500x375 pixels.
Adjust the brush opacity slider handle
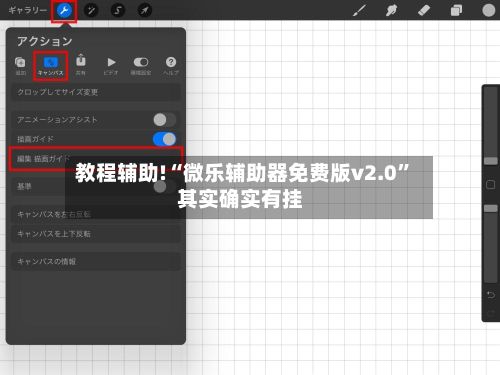point(491,208)
